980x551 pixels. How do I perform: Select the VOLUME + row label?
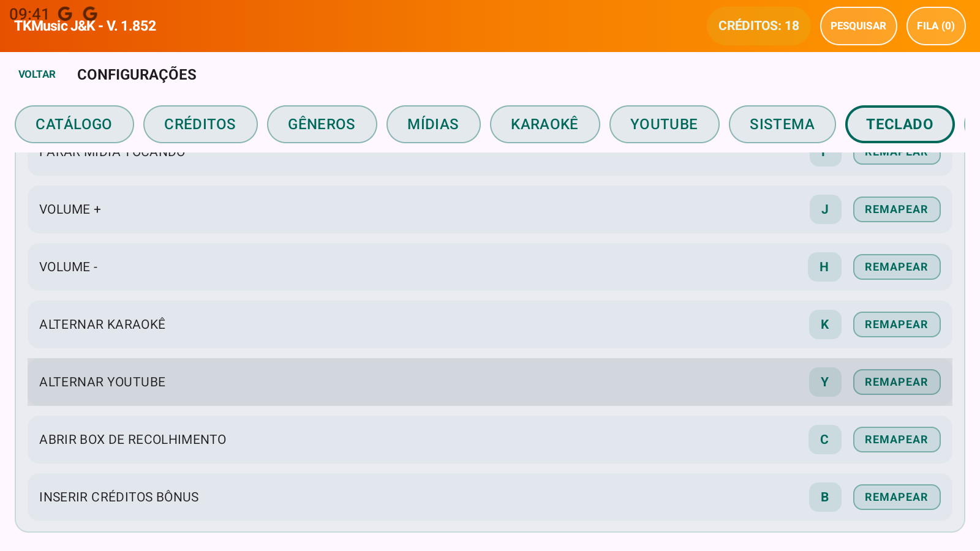[70, 209]
